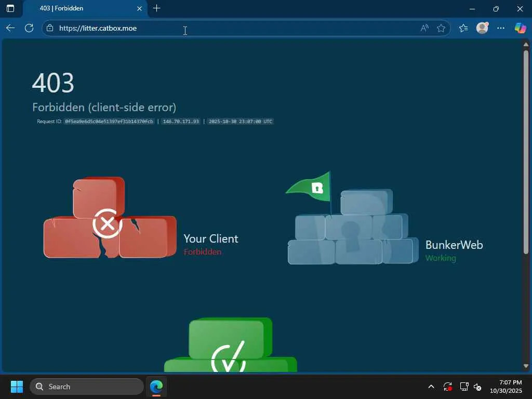
Task: Click the Forbidden (client-side error) text
Action: coord(104,107)
